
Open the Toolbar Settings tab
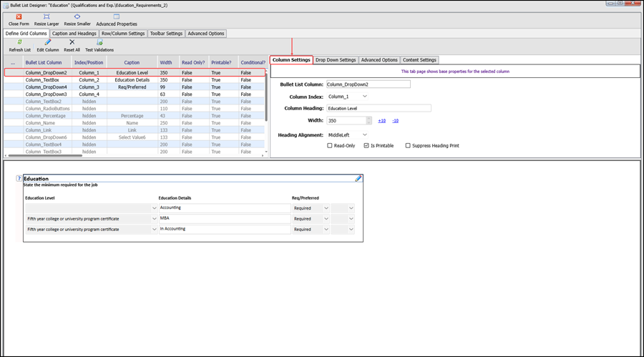(166, 34)
